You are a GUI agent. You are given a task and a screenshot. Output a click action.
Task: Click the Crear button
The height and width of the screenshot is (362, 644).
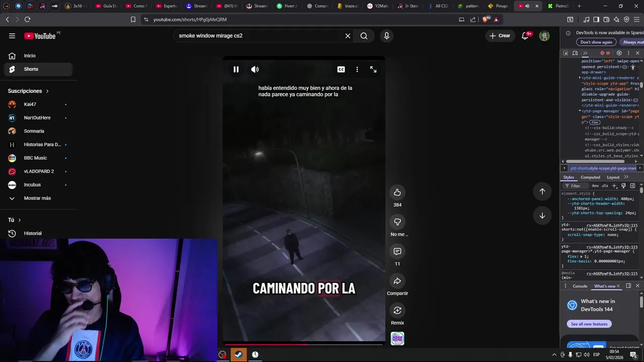pos(500,36)
